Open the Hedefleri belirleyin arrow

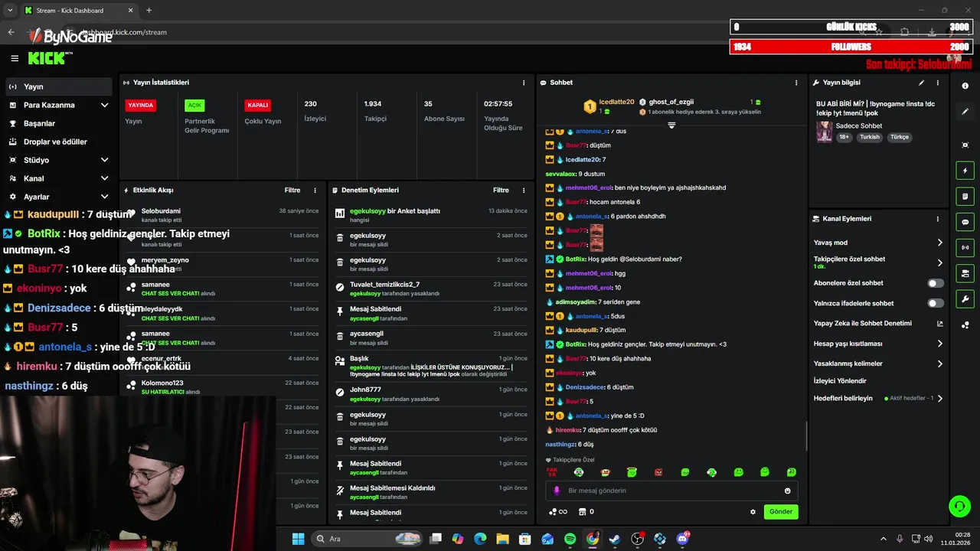pos(940,398)
